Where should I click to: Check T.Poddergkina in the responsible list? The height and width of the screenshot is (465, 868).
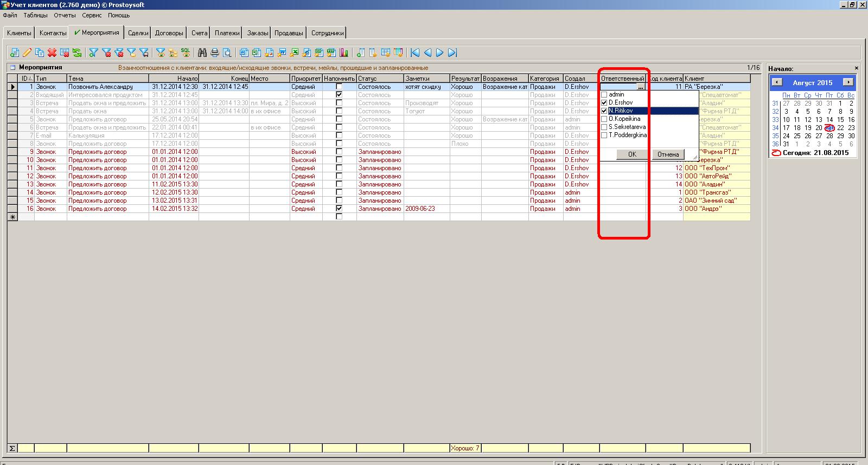click(604, 135)
